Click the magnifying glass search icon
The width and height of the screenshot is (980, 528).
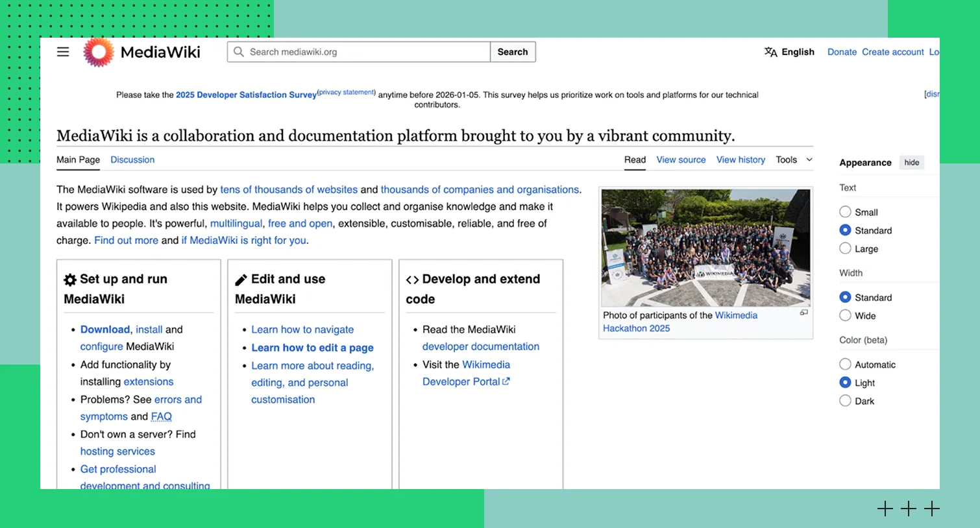pyautogui.click(x=239, y=52)
